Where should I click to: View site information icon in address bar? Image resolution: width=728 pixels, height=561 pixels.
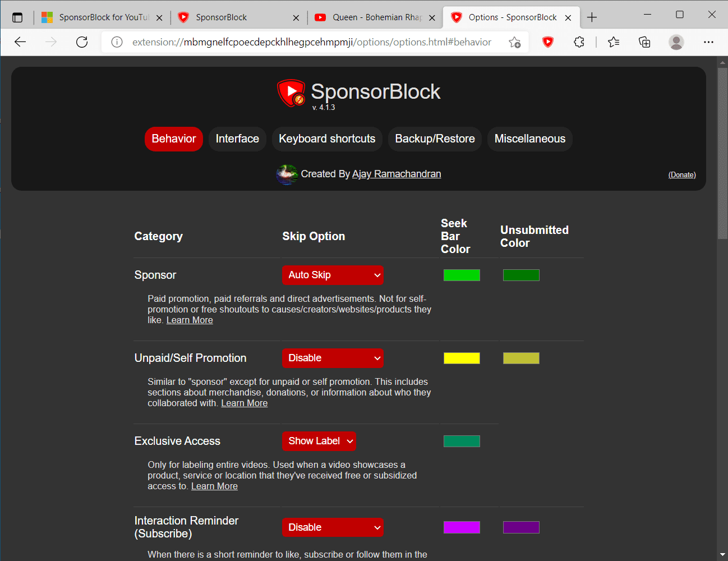click(x=117, y=42)
